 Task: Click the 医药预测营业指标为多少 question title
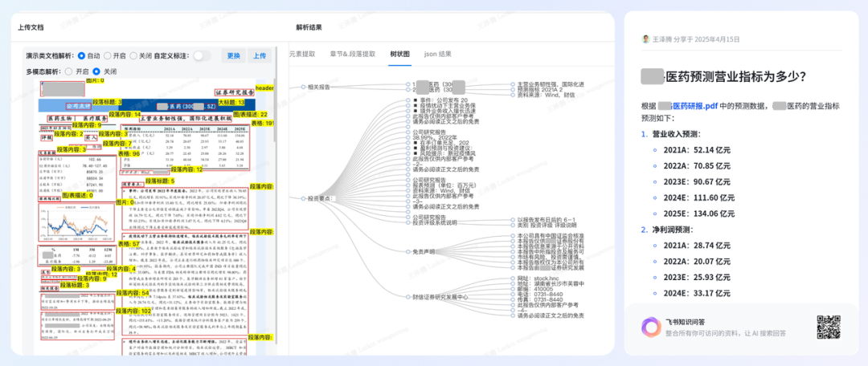(723, 78)
